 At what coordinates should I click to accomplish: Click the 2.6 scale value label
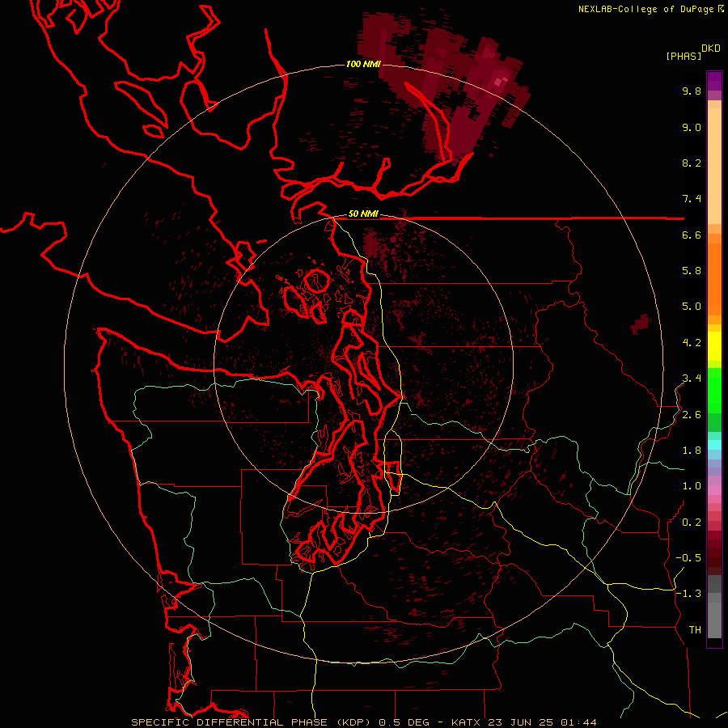coord(692,415)
